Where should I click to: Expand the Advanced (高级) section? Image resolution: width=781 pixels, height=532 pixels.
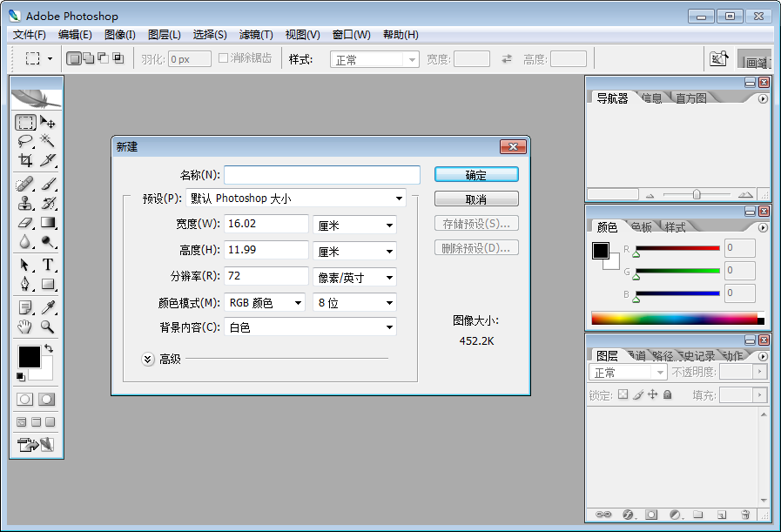click(x=147, y=359)
